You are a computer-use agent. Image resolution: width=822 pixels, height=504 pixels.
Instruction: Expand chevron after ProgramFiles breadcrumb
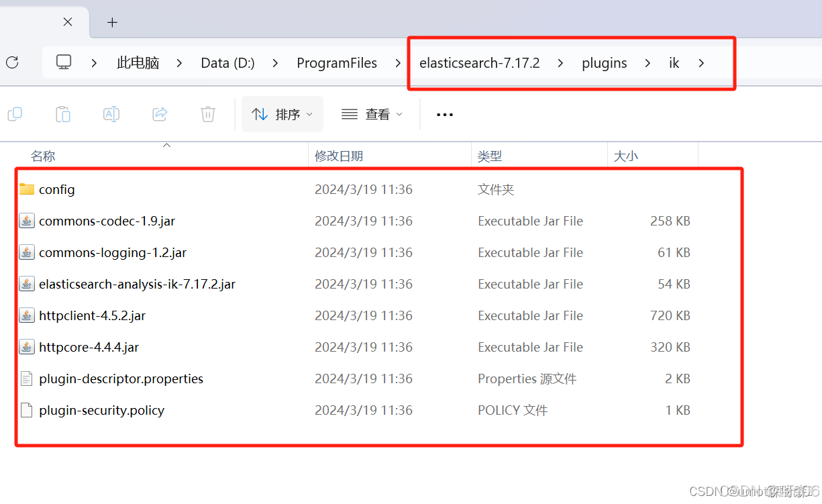(x=399, y=63)
